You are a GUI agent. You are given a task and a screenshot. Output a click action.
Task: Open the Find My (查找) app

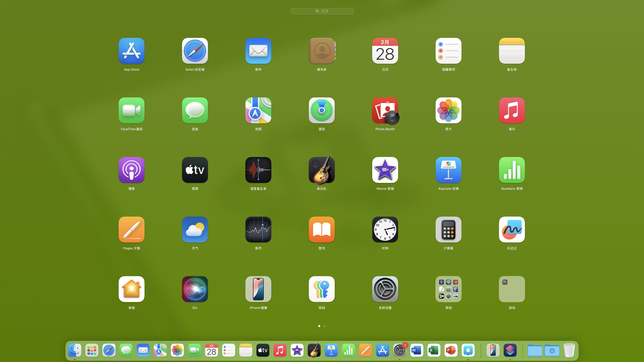321,110
